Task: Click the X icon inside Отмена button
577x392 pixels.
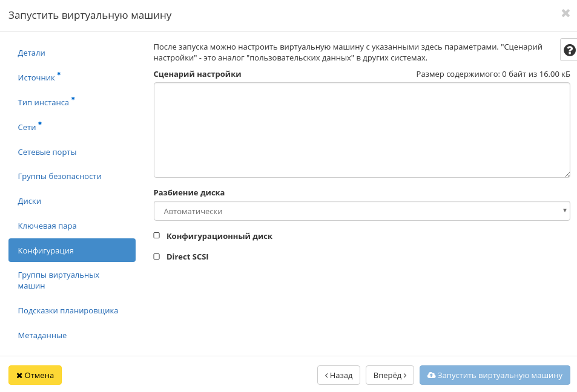Action: 21,375
